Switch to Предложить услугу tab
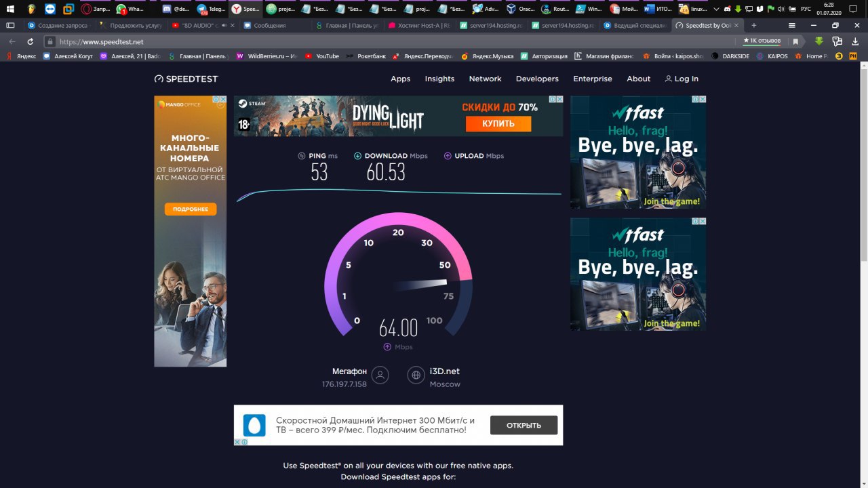The height and width of the screenshot is (488, 868). pyautogui.click(x=131, y=25)
